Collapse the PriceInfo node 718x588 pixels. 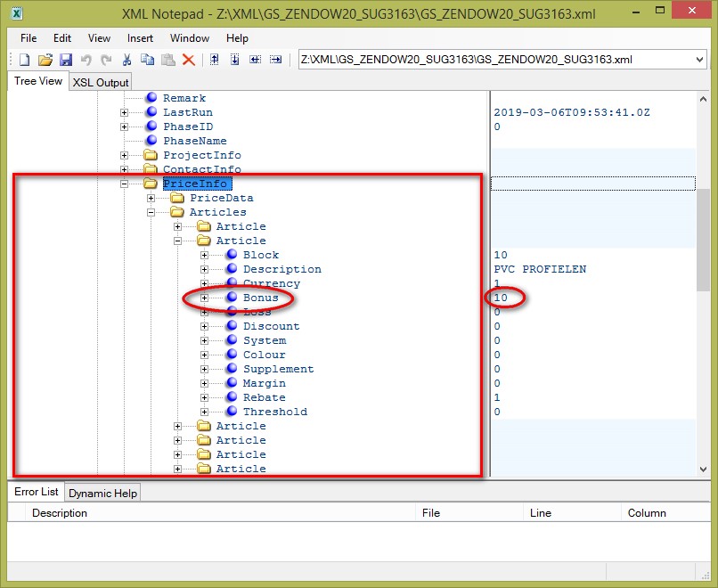click(124, 184)
